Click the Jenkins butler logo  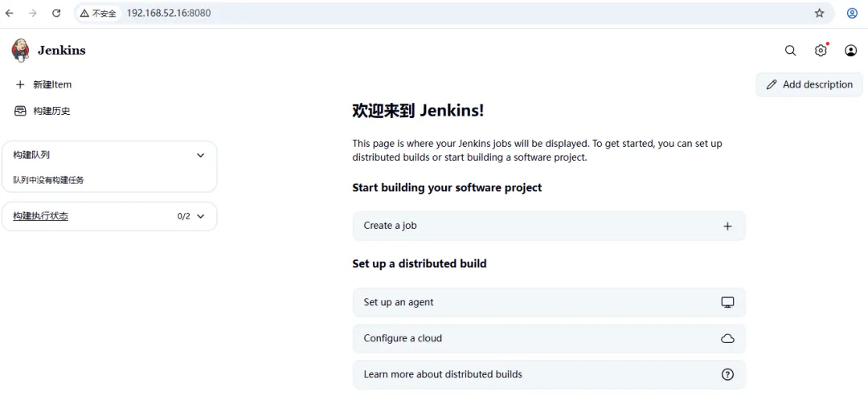[20, 51]
